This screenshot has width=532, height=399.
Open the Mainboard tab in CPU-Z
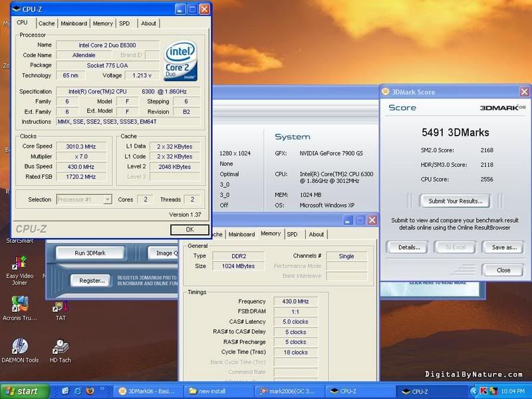point(74,23)
